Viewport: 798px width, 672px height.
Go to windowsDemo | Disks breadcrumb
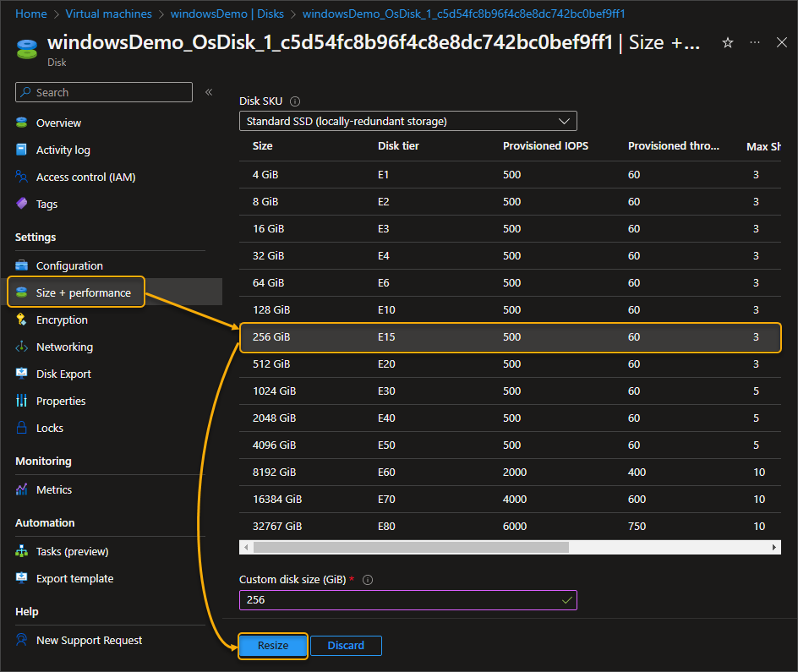227,14
